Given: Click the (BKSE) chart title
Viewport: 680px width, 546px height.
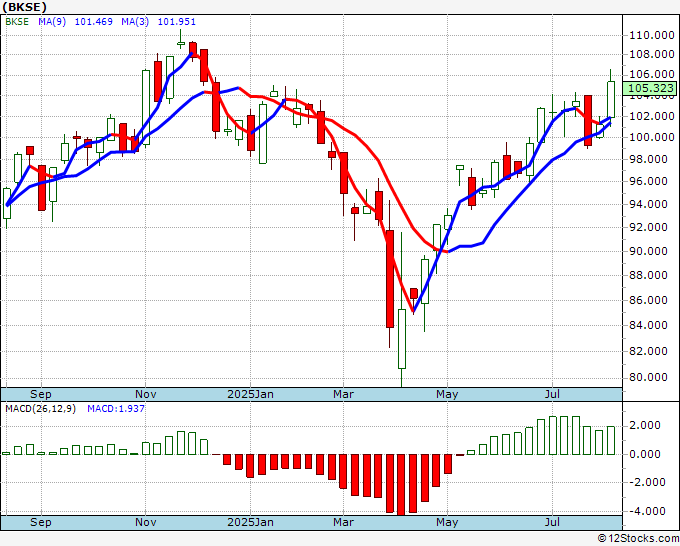Looking at the screenshot, I should tap(25, 7).
